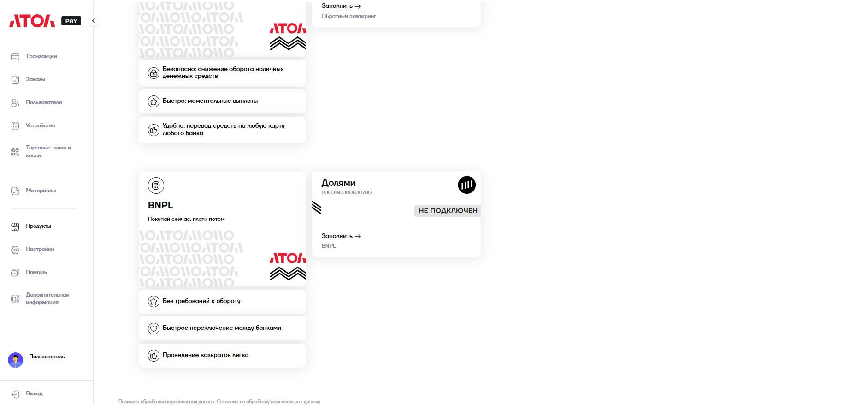Click the Транзакции sidebar icon

coord(15,57)
